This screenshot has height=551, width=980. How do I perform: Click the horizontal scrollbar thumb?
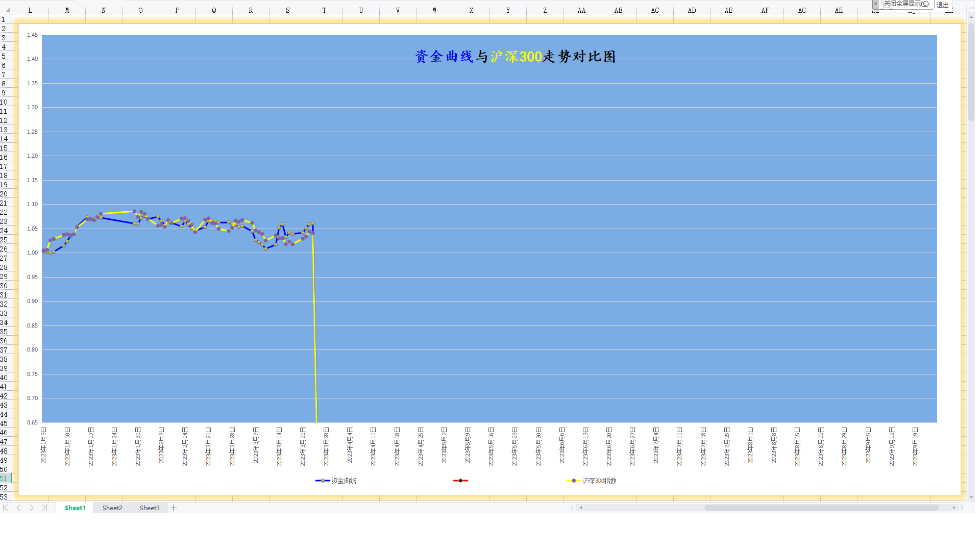[821, 508]
